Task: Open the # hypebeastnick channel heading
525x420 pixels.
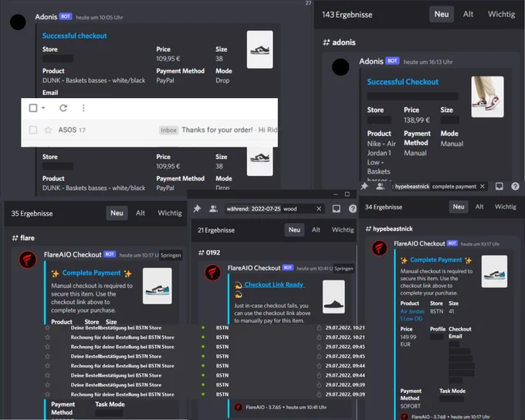Action: pyautogui.click(x=389, y=229)
